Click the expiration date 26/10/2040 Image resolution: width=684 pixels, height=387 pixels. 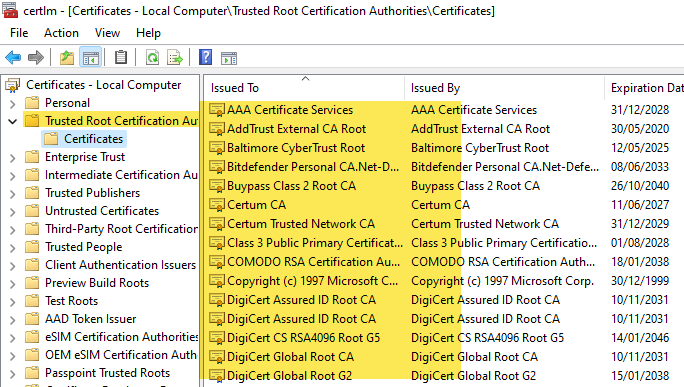tap(640, 186)
